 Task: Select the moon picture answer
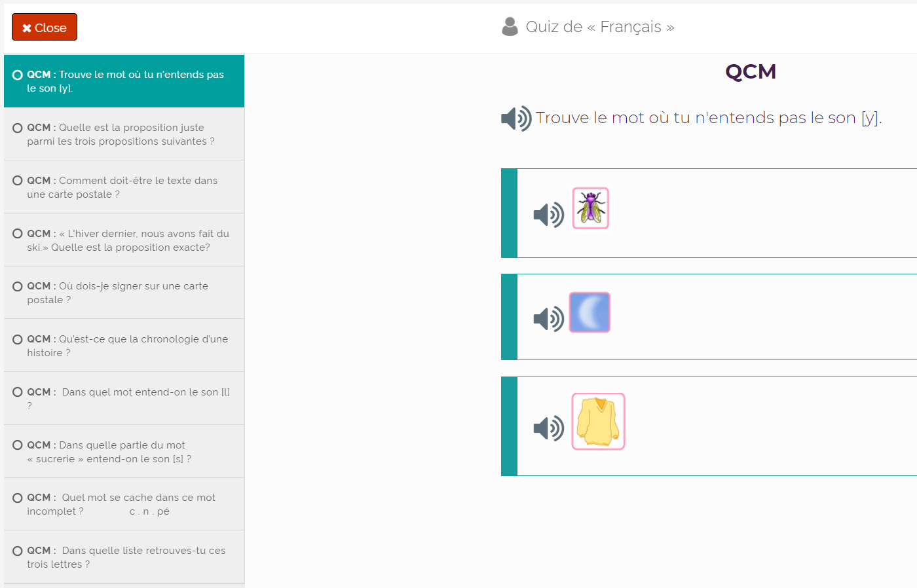[x=589, y=312]
